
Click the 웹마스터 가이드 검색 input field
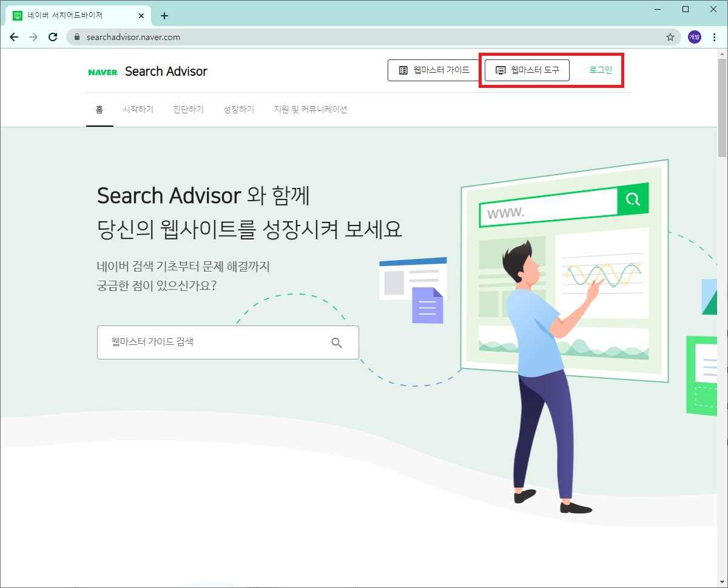point(228,342)
